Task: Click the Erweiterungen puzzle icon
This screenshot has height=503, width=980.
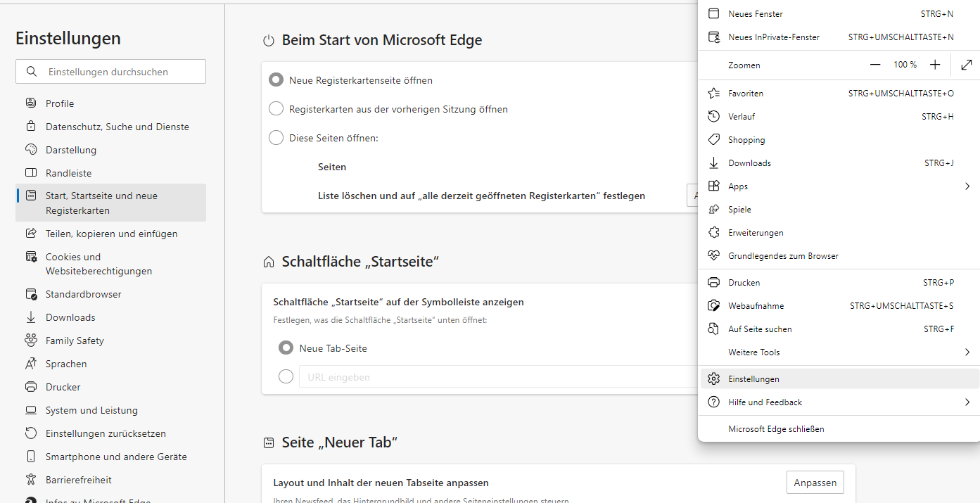Action: point(713,232)
